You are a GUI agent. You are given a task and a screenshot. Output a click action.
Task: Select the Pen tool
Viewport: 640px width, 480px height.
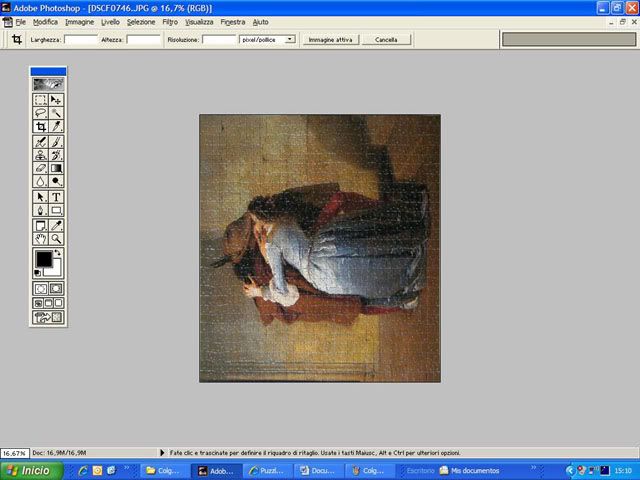coord(40,211)
